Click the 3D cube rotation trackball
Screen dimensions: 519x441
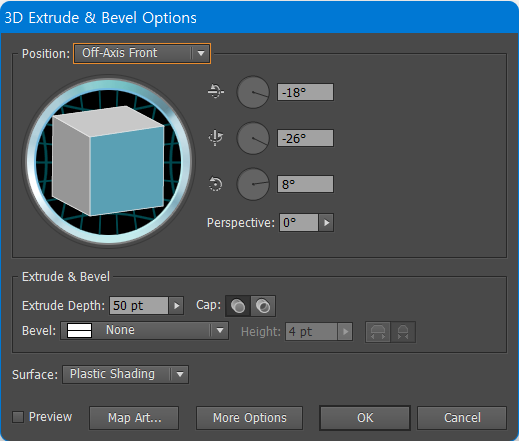[109, 161]
